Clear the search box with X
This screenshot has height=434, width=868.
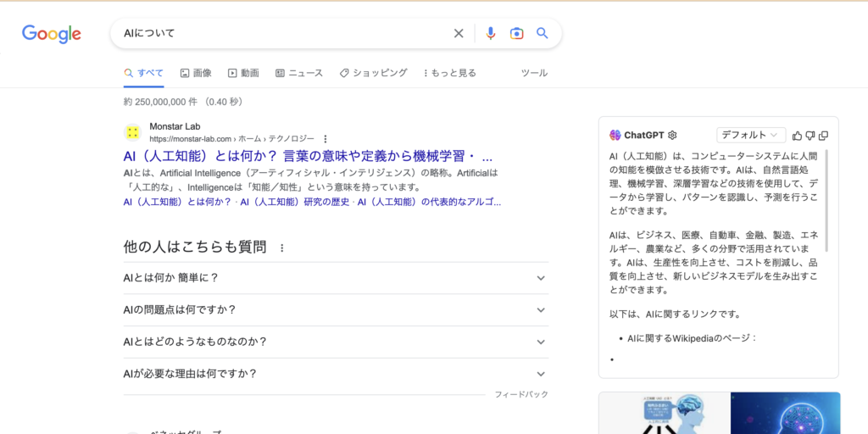tap(459, 33)
